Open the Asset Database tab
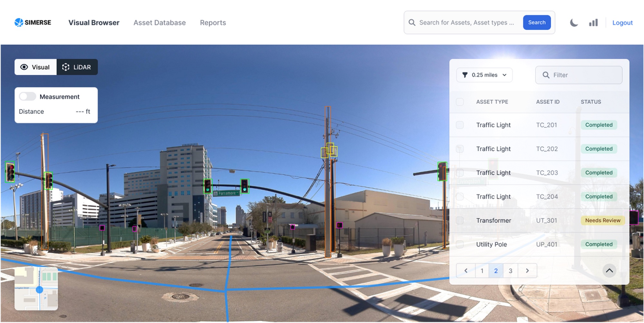 pyautogui.click(x=159, y=23)
